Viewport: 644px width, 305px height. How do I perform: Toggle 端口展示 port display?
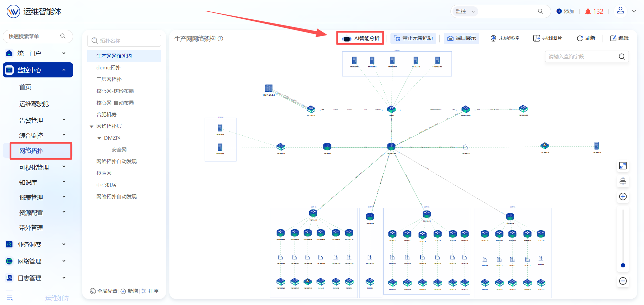(x=462, y=38)
